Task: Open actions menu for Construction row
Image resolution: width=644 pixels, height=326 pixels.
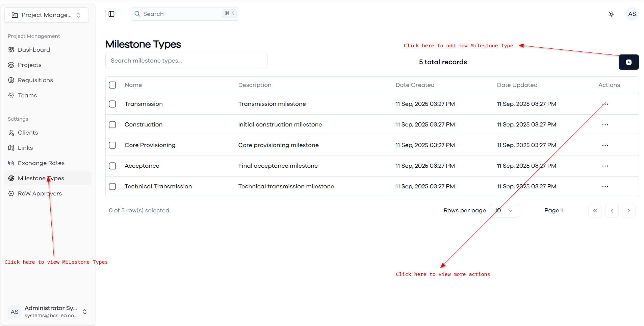Action: click(x=605, y=125)
